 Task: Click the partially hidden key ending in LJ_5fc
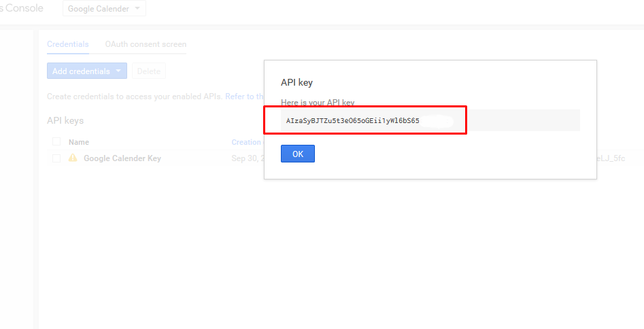(611, 158)
